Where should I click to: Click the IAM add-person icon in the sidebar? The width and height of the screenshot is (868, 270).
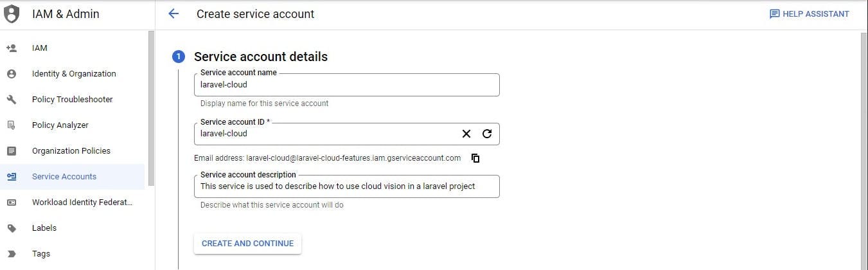[x=11, y=48]
